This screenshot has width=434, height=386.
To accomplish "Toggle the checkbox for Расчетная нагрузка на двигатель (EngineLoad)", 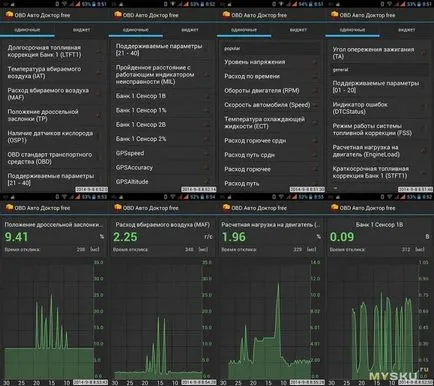I will point(423,151).
